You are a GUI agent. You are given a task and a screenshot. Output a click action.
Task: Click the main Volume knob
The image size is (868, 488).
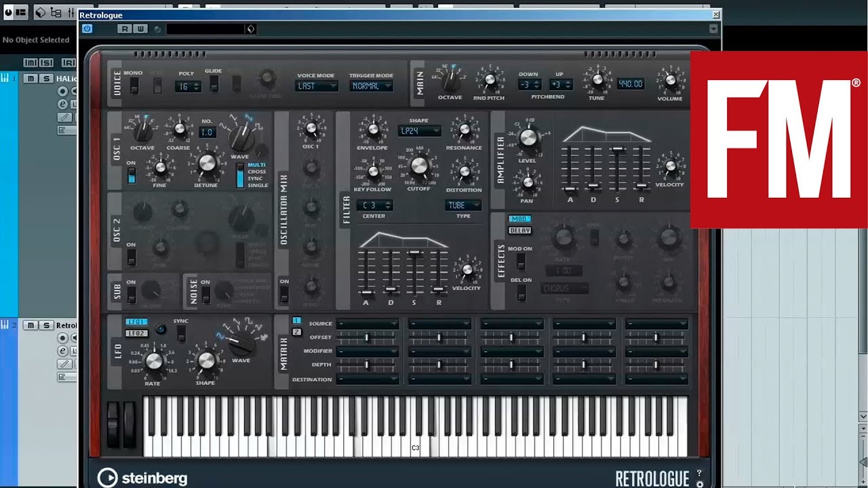click(x=671, y=80)
